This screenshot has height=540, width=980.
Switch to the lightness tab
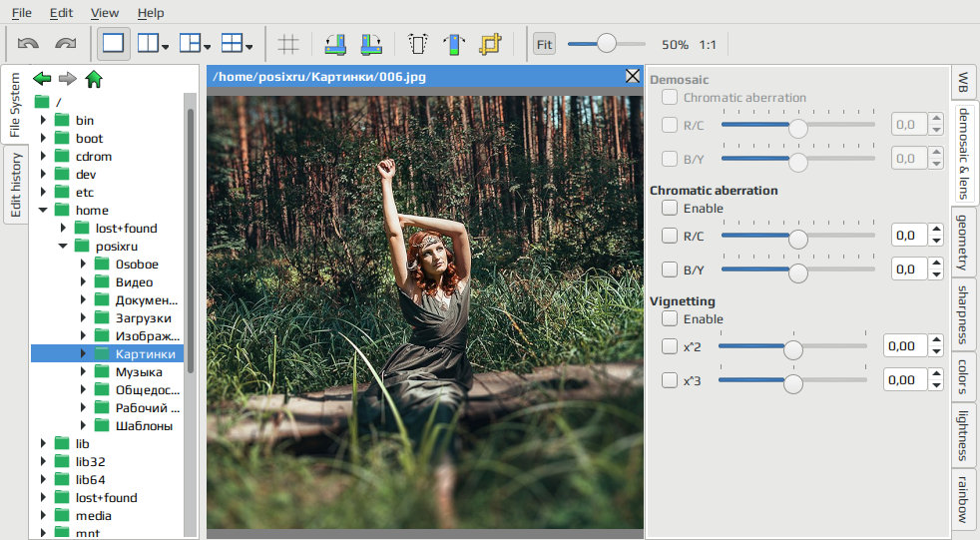[x=963, y=435]
